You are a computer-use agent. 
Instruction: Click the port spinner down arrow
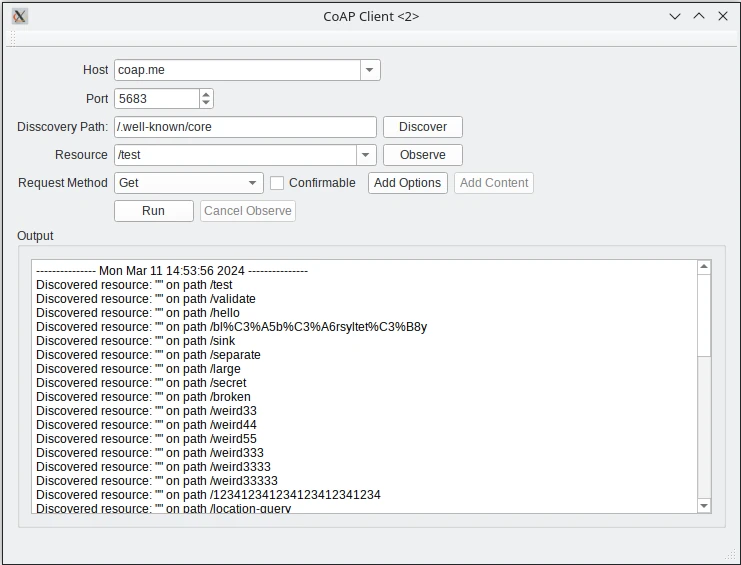206,103
